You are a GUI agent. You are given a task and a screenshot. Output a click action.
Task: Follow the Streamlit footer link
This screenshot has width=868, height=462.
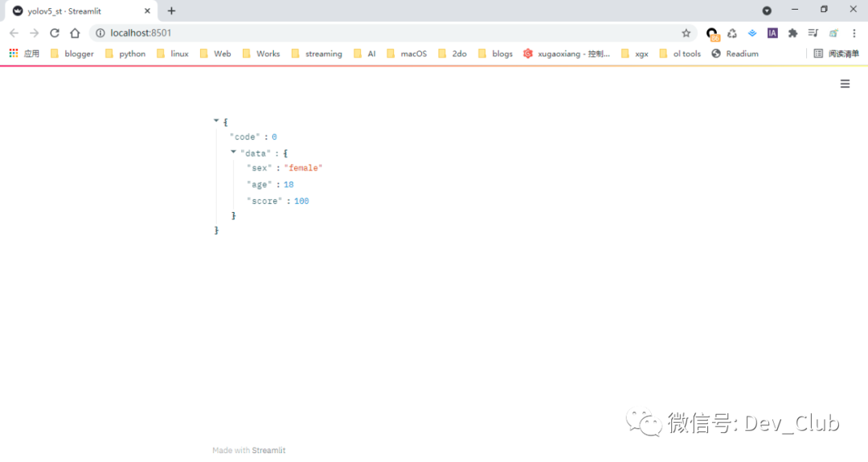coord(268,451)
